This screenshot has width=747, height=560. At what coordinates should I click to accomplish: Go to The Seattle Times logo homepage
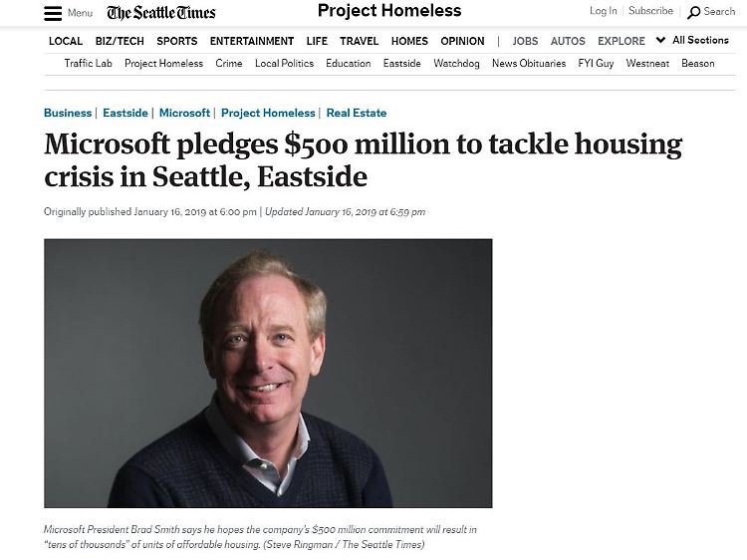point(161,13)
